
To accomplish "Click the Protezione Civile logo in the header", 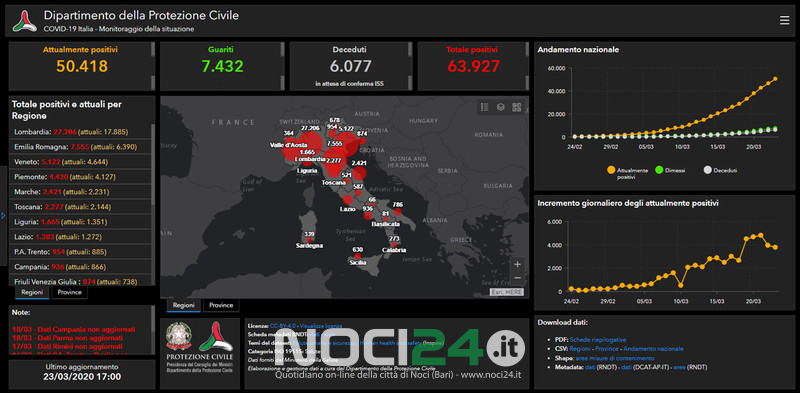I will click(x=24, y=21).
